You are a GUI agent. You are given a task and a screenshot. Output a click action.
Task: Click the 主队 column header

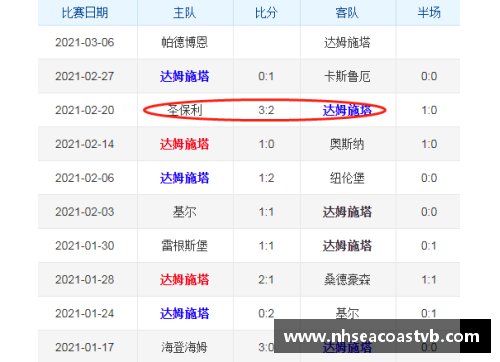click(x=184, y=13)
